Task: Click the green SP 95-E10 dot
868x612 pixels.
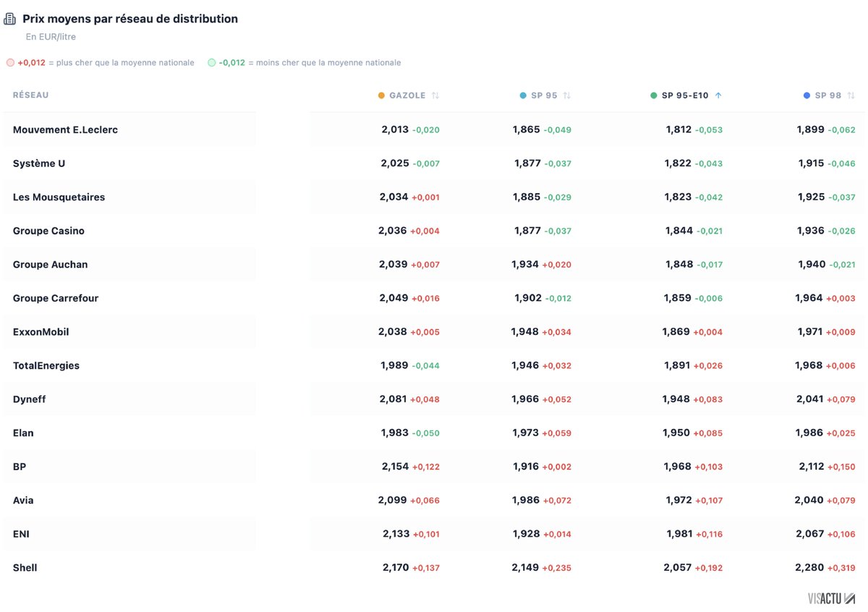Action: click(x=654, y=95)
